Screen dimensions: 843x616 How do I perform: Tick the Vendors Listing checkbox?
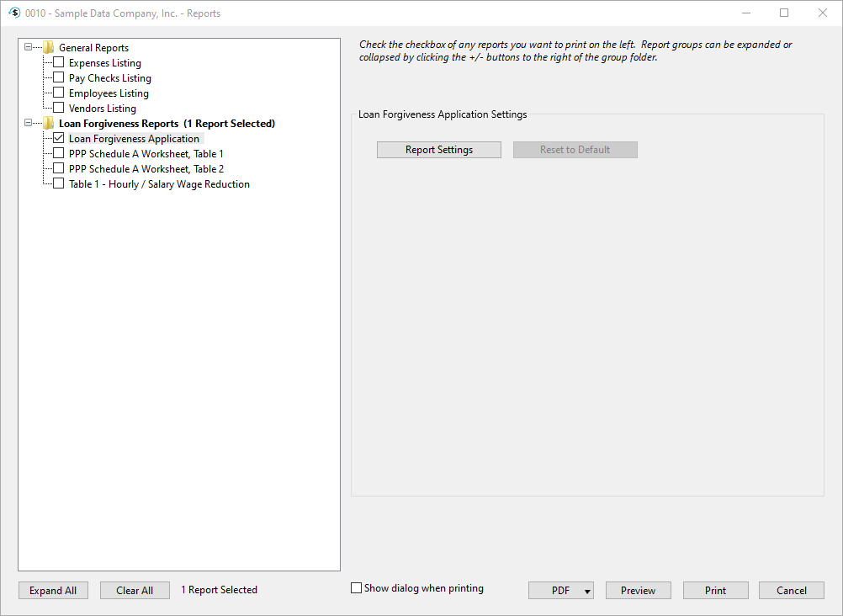tap(58, 109)
